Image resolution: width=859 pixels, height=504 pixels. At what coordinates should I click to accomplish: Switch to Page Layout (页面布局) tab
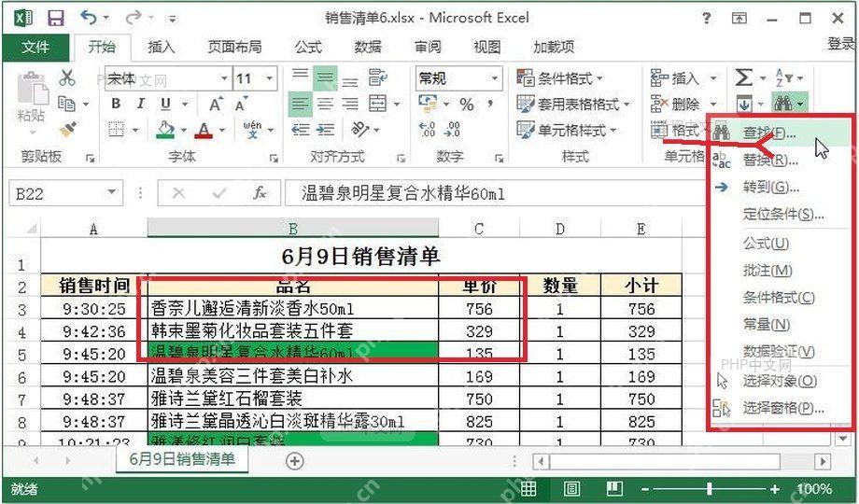click(234, 47)
